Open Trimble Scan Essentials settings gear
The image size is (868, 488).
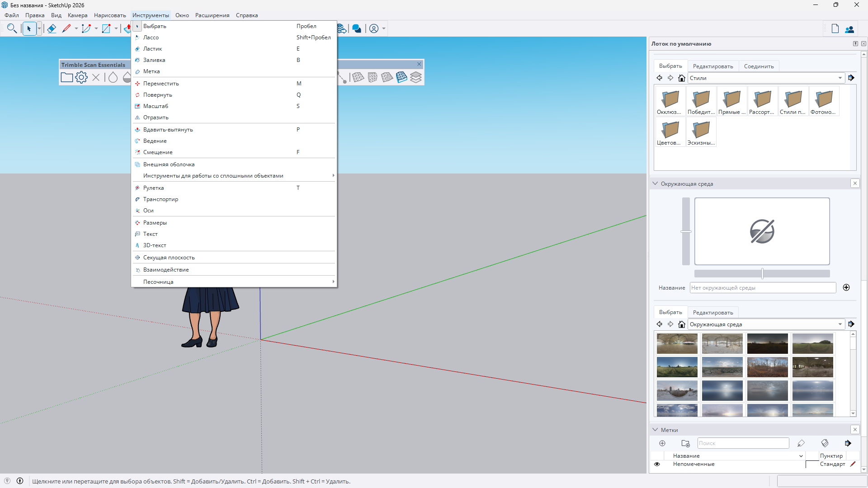(x=81, y=77)
